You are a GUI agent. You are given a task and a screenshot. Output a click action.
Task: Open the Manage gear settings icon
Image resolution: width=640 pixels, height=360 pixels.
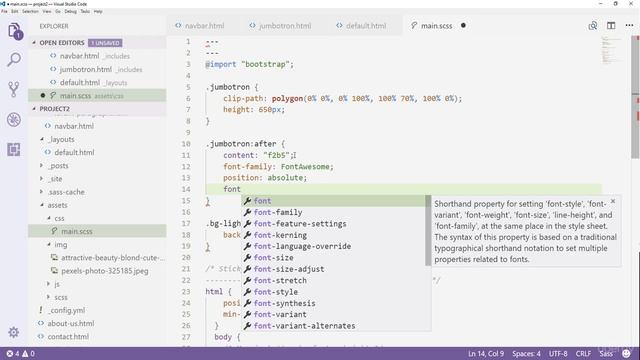coord(13,332)
